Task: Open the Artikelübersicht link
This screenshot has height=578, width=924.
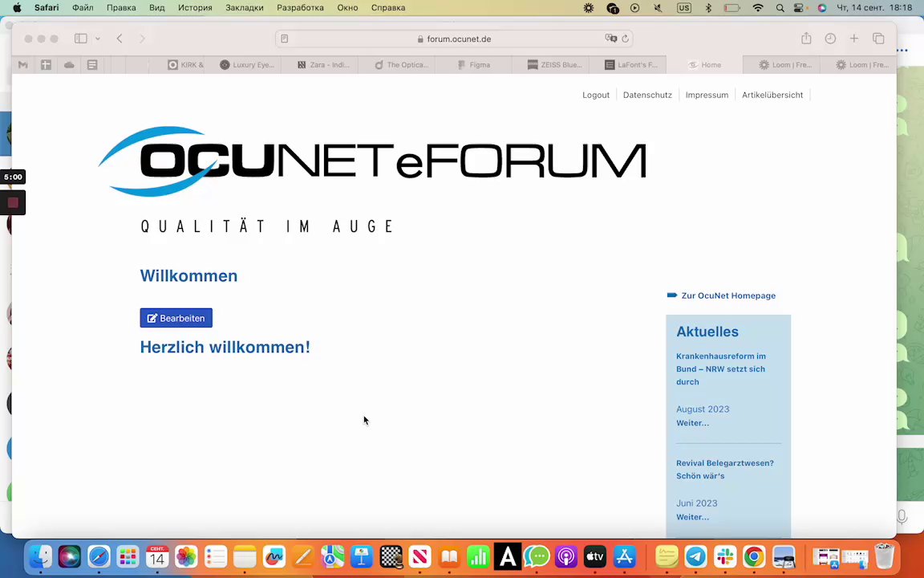Action: [772, 95]
